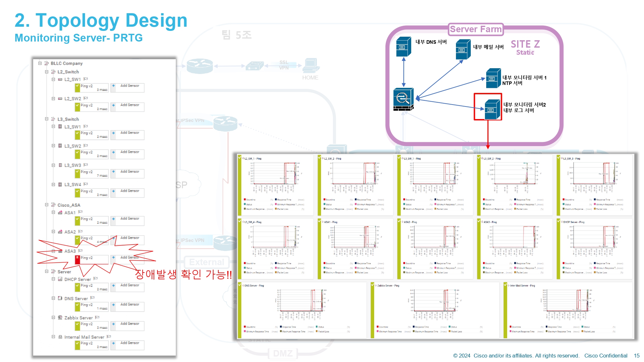
Task: Click the Server group icon
Action: click(x=53, y=272)
